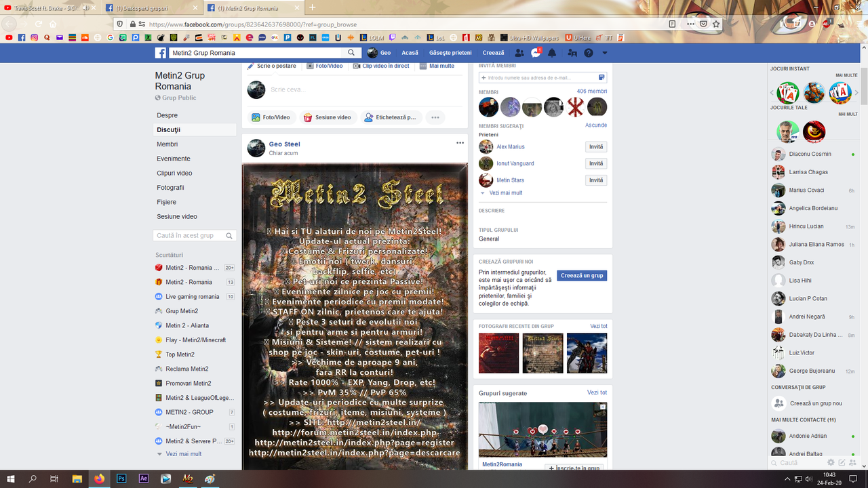Viewport: 868px width, 488px height.
Task: Open the '406 membri' link
Action: tap(592, 91)
